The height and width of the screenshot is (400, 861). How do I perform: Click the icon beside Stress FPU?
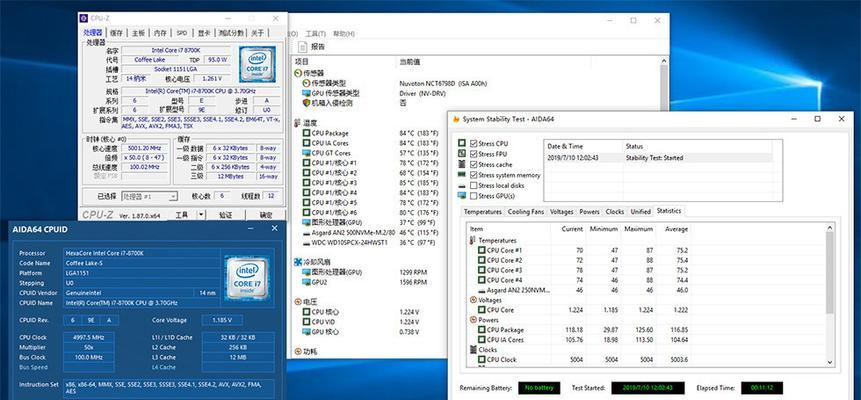coord(462,154)
